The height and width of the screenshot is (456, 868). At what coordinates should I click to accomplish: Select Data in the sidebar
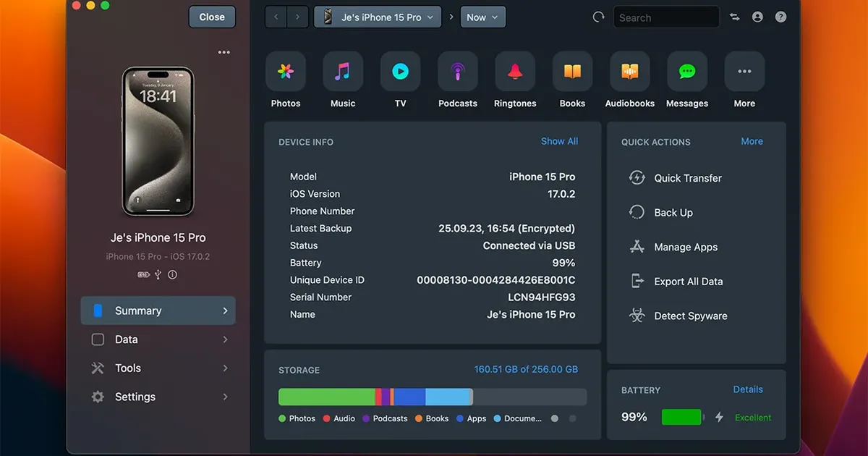coord(158,339)
